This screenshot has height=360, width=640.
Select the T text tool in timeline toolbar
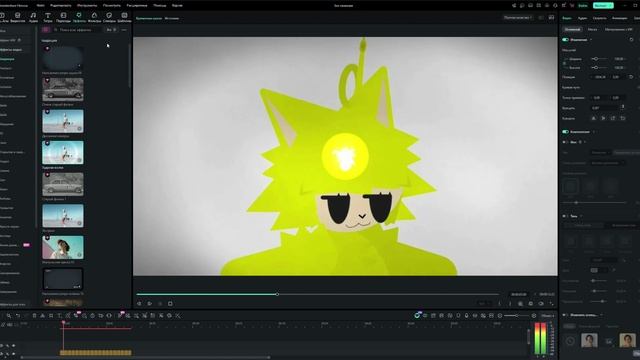[59, 316]
